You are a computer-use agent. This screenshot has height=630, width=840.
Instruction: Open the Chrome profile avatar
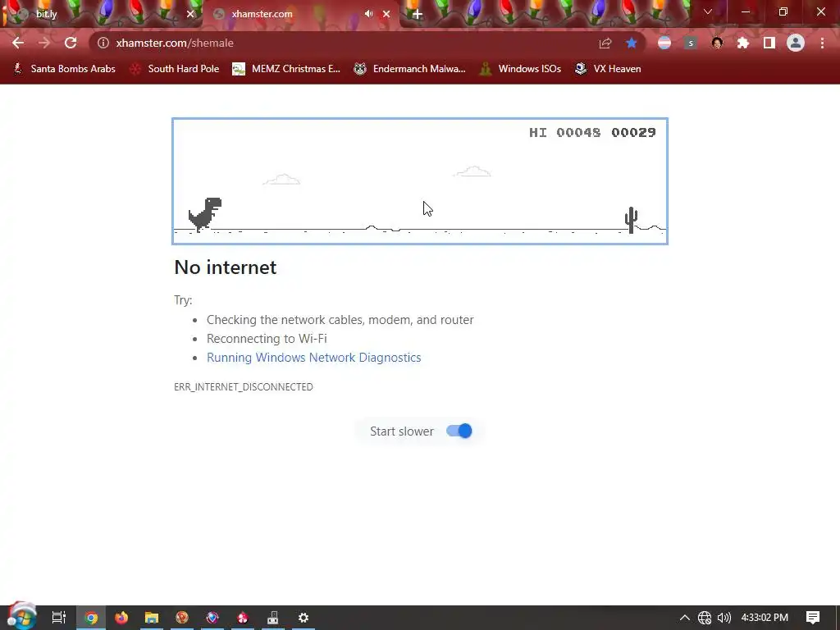coord(796,43)
